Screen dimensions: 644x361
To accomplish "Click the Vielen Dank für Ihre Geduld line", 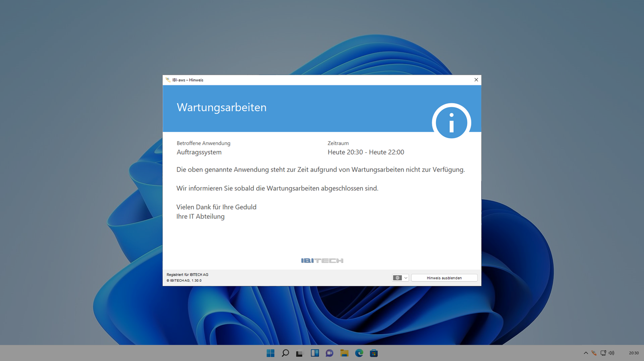I will click(x=216, y=207).
